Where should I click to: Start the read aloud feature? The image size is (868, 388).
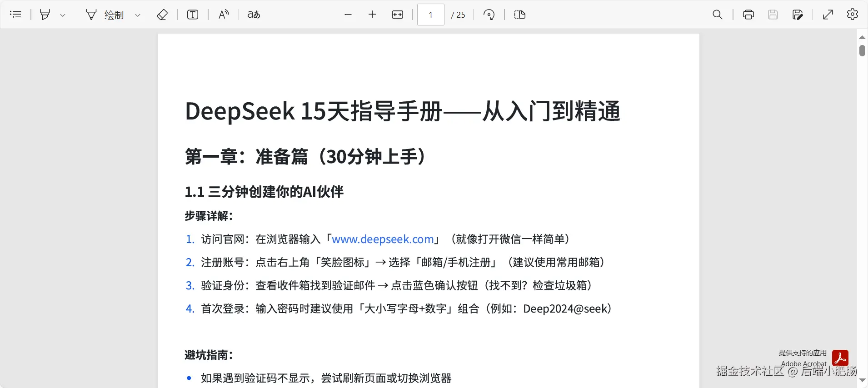point(224,15)
